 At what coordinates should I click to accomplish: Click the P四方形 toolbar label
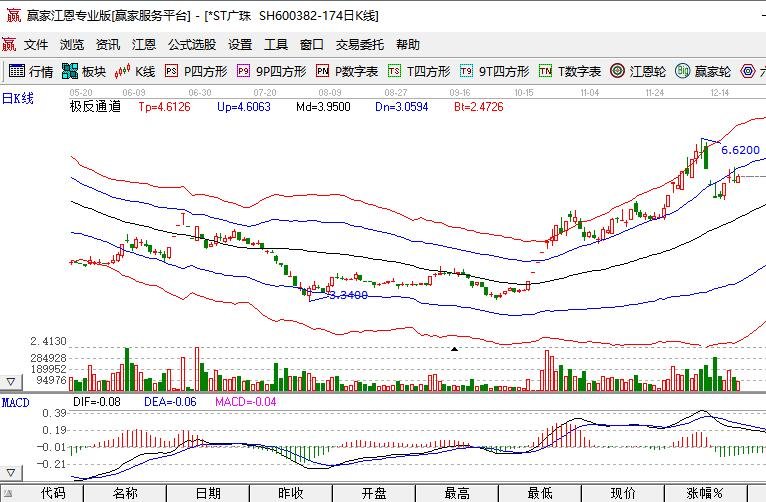click(x=206, y=72)
